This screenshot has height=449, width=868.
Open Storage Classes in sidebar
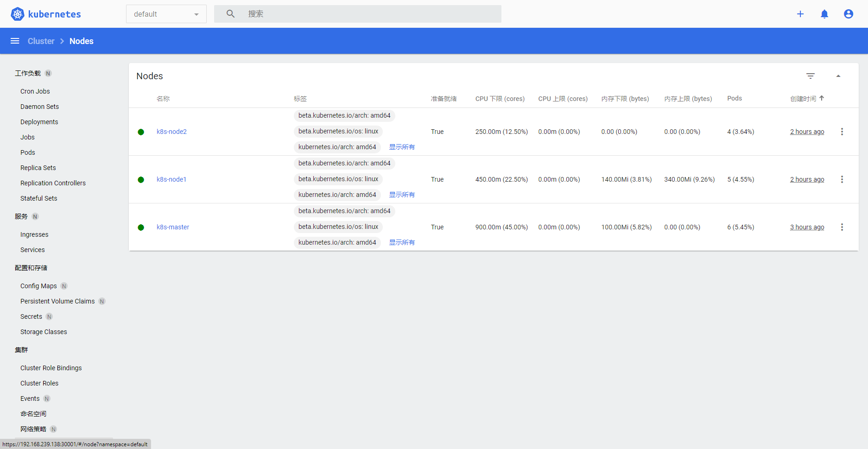[x=44, y=332]
